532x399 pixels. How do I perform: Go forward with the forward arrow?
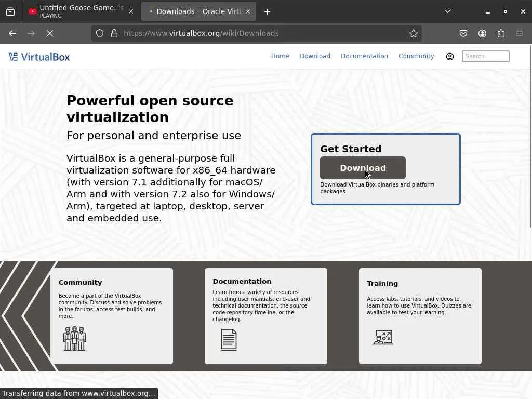[31, 33]
